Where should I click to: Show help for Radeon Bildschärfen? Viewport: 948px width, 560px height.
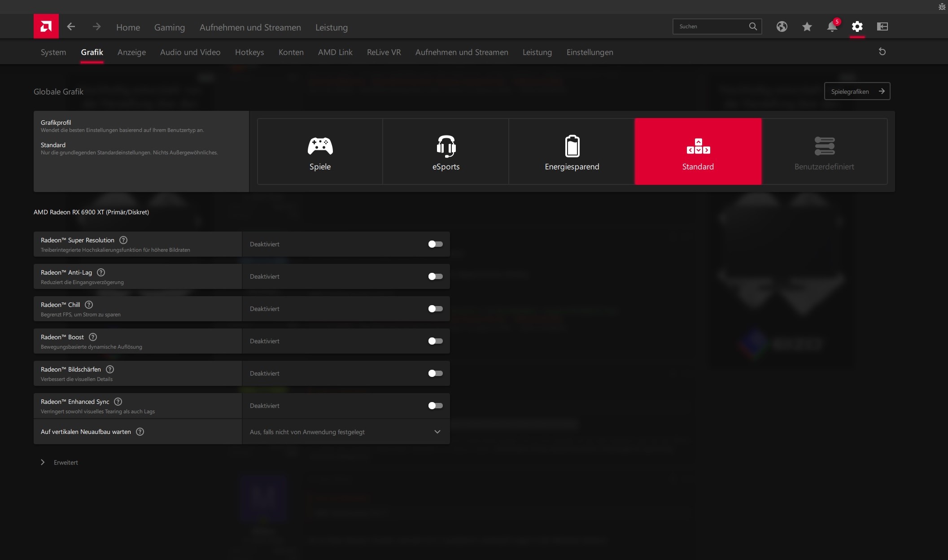click(110, 369)
